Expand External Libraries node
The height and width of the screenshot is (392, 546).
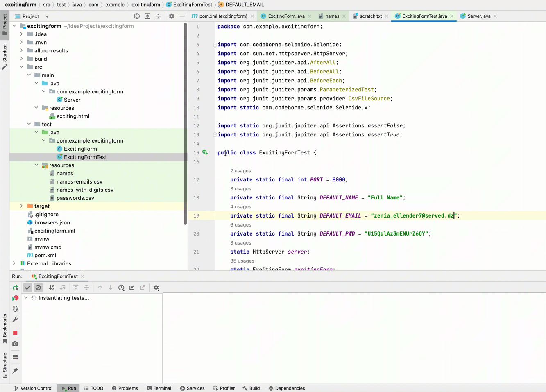(x=14, y=263)
